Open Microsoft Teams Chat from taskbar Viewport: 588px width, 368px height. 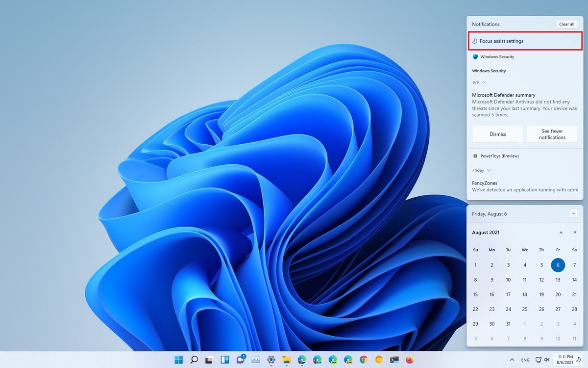click(x=239, y=359)
